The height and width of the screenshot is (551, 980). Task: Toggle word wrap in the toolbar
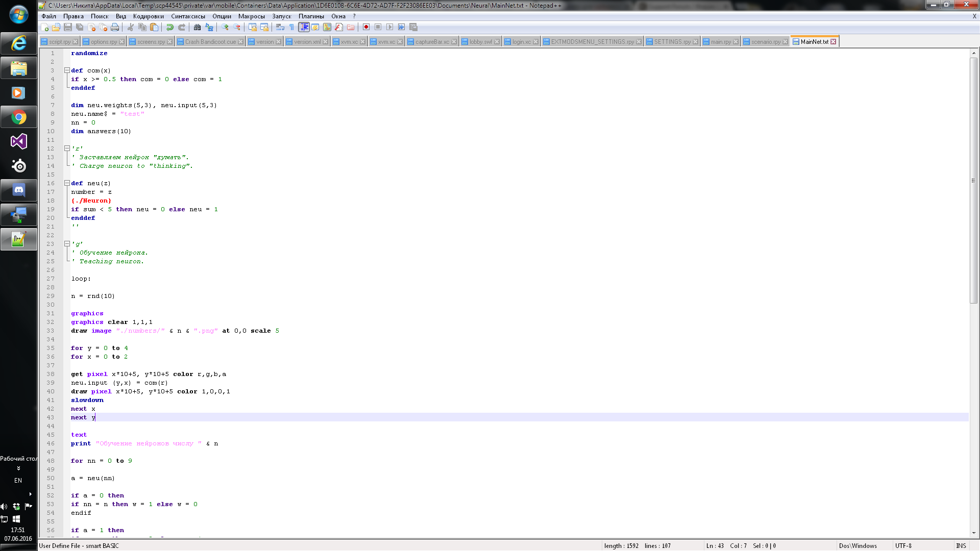coord(279,27)
